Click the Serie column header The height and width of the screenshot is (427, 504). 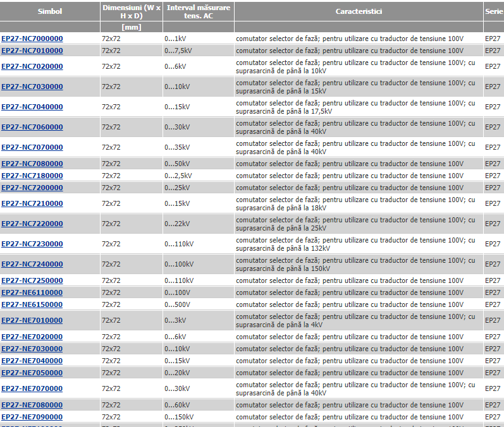(493, 11)
